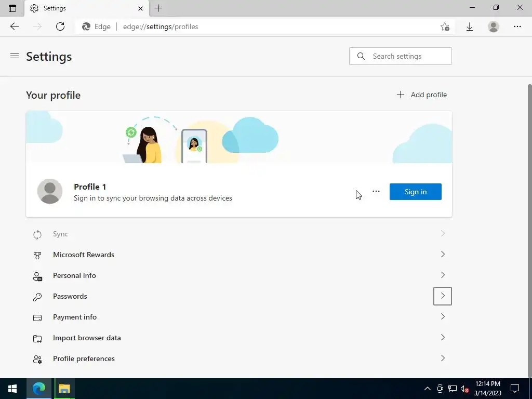Viewport: 532px width, 399px height.
Task: Expand the Passwords chevron
Action: tap(443, 296)
